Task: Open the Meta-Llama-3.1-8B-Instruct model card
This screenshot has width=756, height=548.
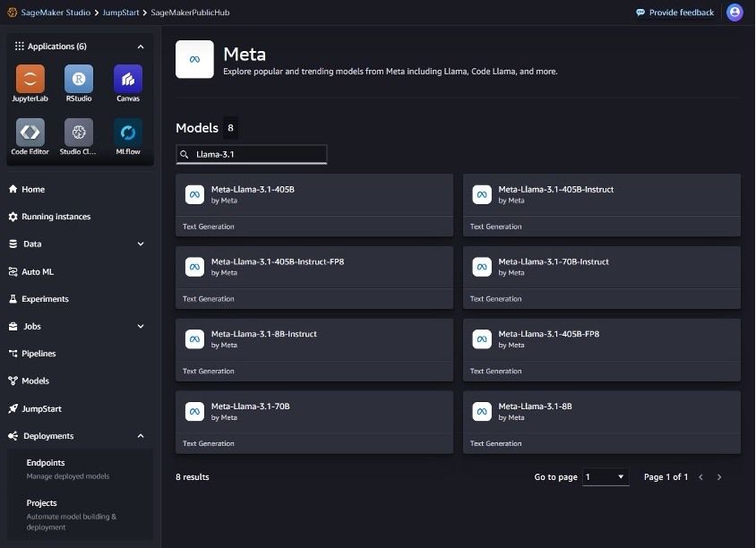Action: click(x=314, y=349)
